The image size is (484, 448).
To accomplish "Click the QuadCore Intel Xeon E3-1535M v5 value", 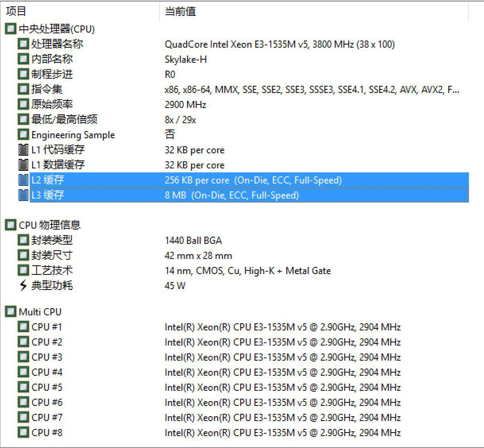I will (x=280, y=44).
